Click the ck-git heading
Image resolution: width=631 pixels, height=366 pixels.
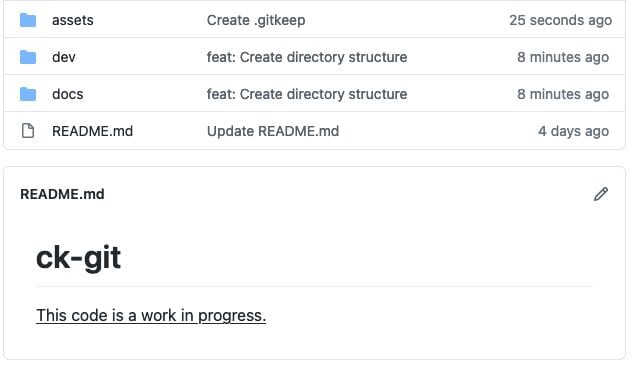point(78,258)
